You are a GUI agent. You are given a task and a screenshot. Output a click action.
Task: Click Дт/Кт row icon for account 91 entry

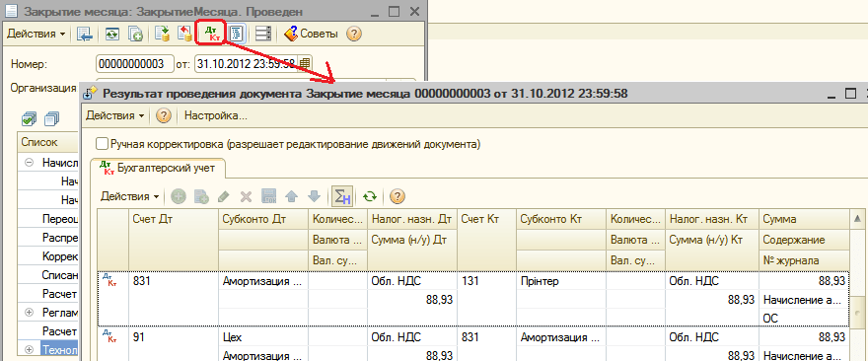click(109, 335)
